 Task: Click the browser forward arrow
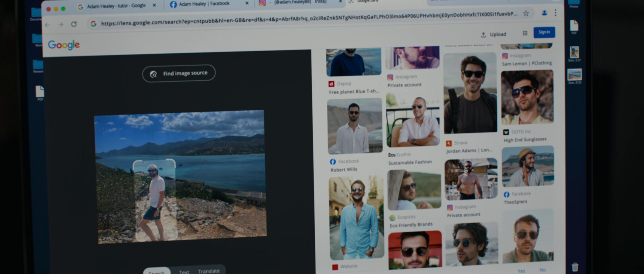[61, 25]
